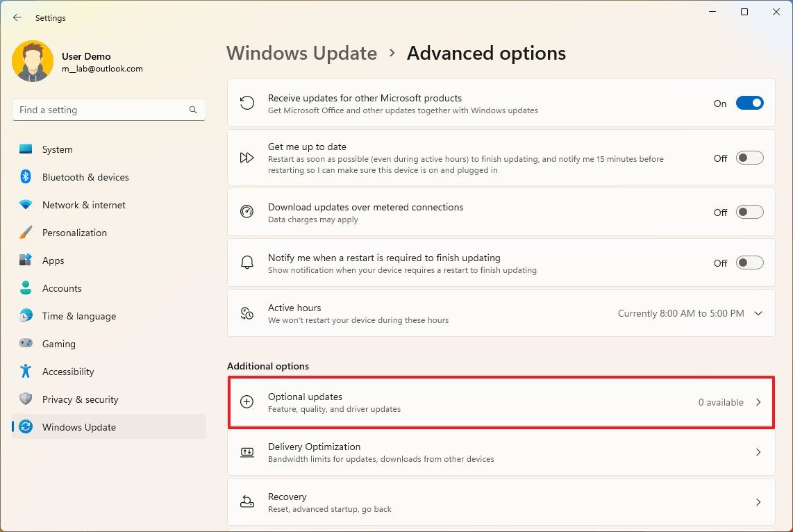Click the Find a setting search box
793x532 pixels.
click(x=108, y=110)
